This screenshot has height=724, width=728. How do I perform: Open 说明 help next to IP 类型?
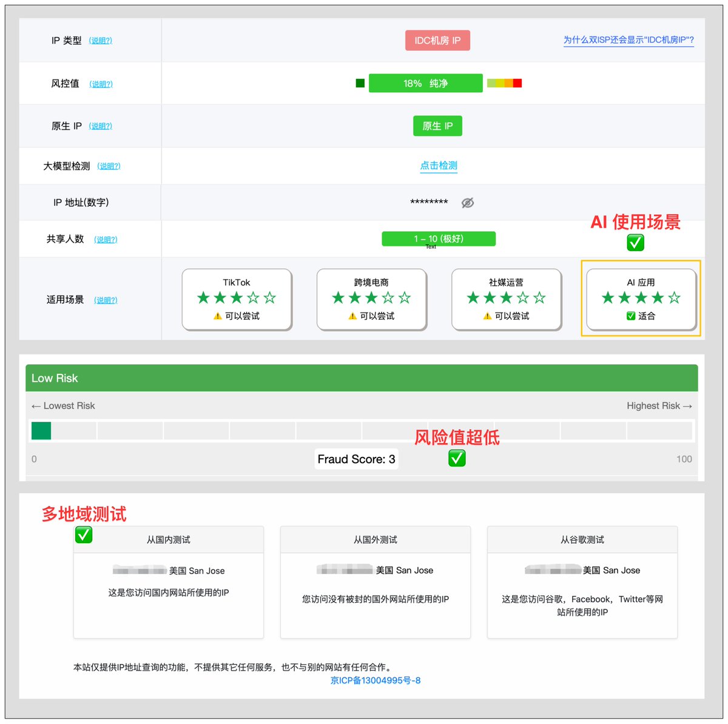[x=100, y=41]
